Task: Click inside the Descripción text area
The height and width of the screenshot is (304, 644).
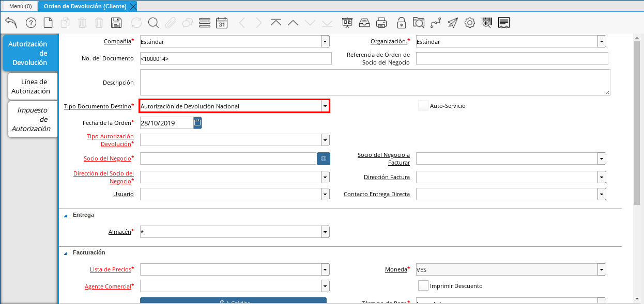Action: tap(374, 83)
